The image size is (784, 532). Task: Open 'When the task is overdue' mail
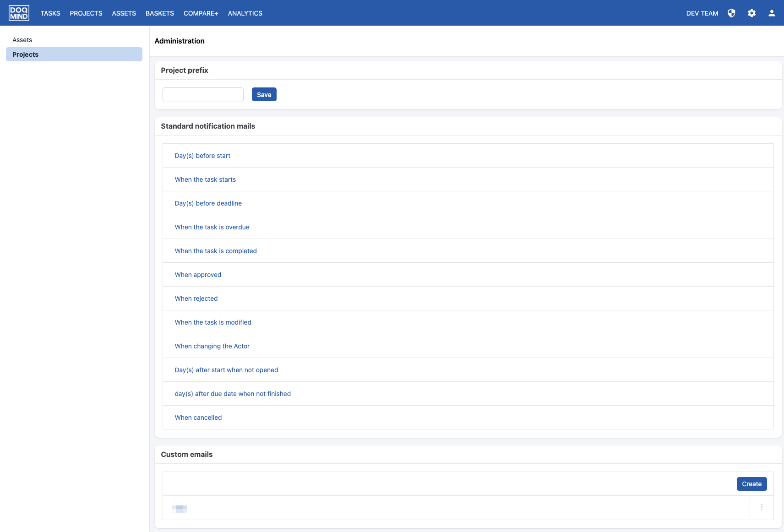click(x=212, y=227)
